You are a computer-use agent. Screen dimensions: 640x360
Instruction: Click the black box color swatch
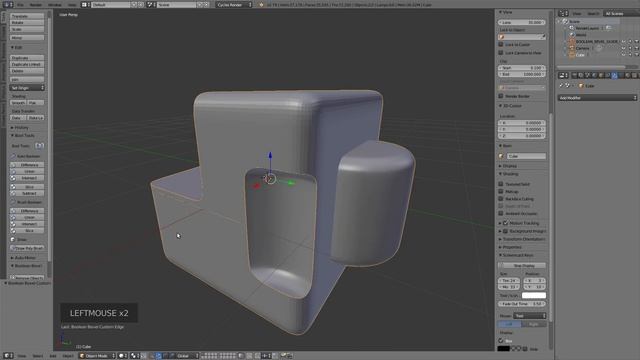504,349
